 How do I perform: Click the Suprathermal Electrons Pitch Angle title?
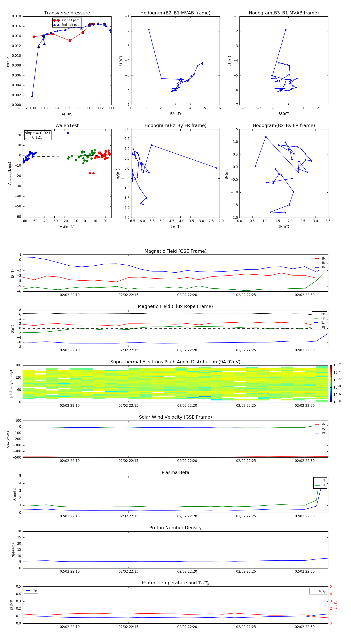175,362
